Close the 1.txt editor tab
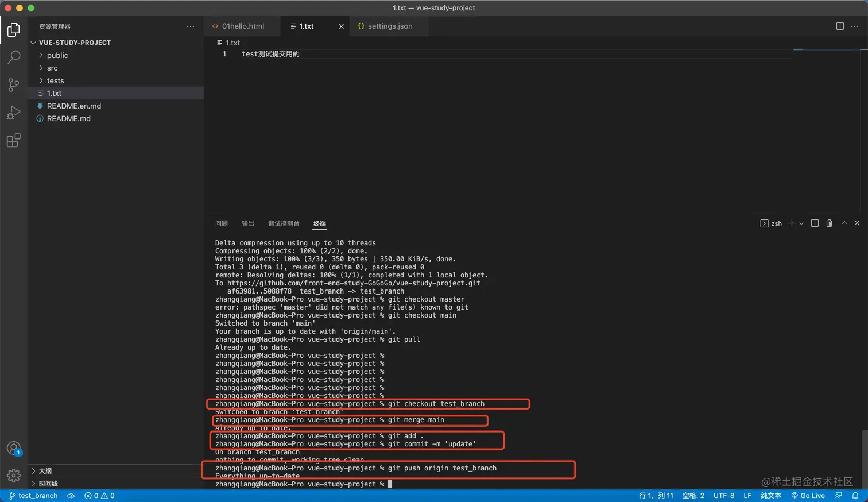 (341, 26)
